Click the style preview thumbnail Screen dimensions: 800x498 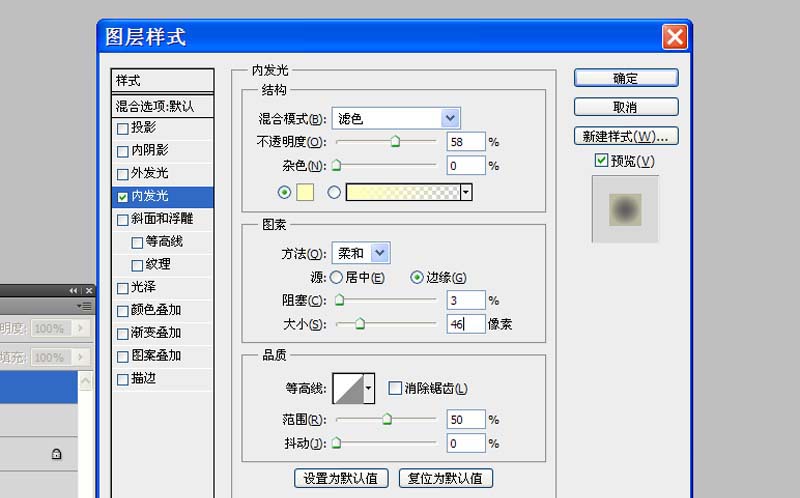[x=625, y=209]
